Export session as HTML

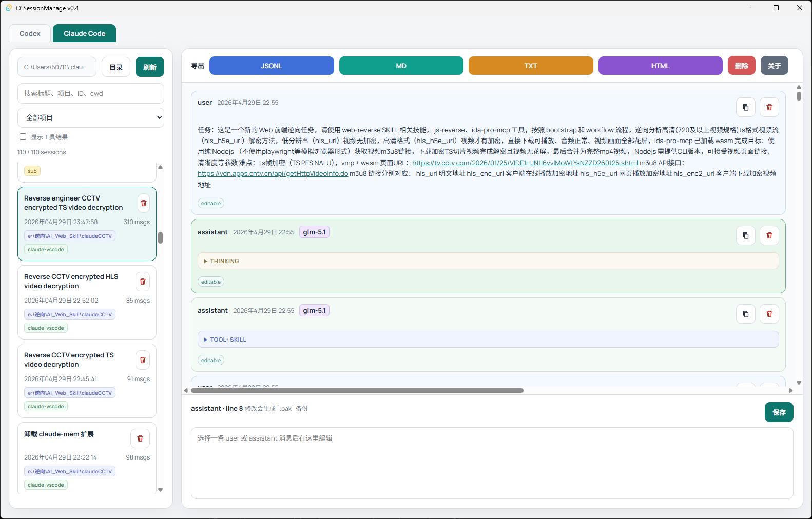coord(661,66)
